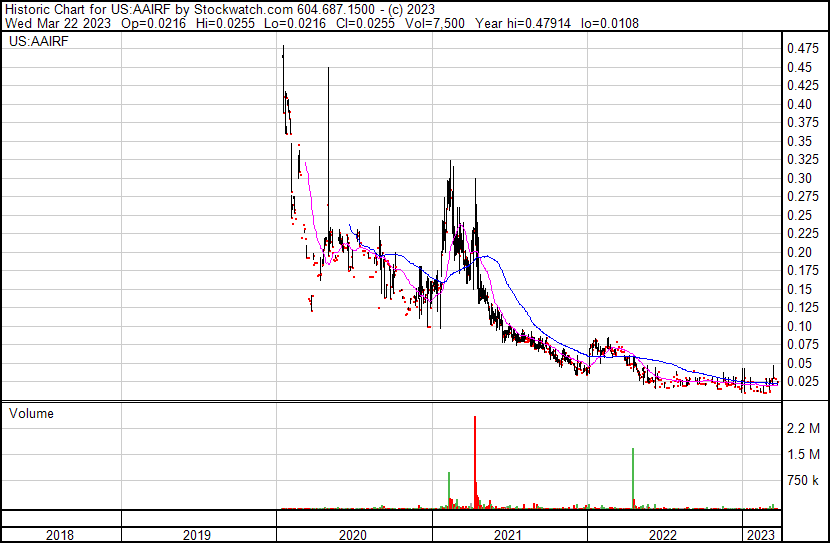The width and height of the screenshot is (830, 543).
Task: Select the 2019 year on time axis
Action: coord(198,535)
